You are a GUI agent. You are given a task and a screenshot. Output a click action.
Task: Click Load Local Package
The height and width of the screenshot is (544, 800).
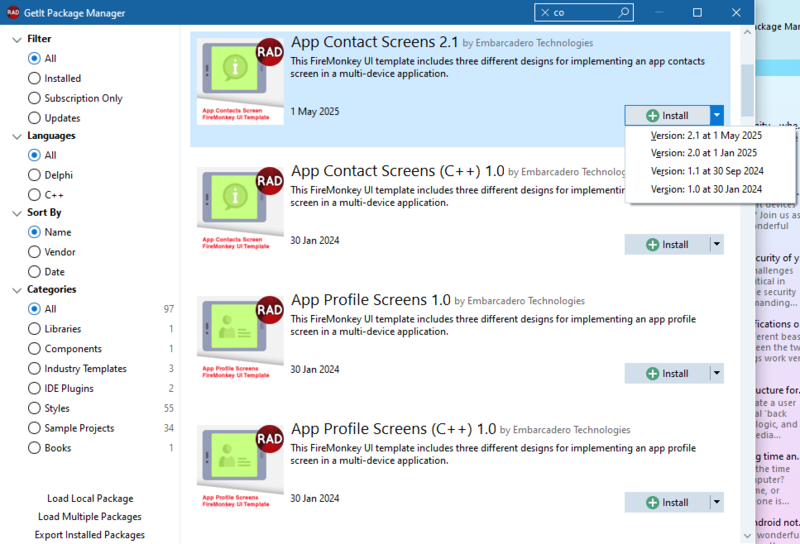(90, 499)
